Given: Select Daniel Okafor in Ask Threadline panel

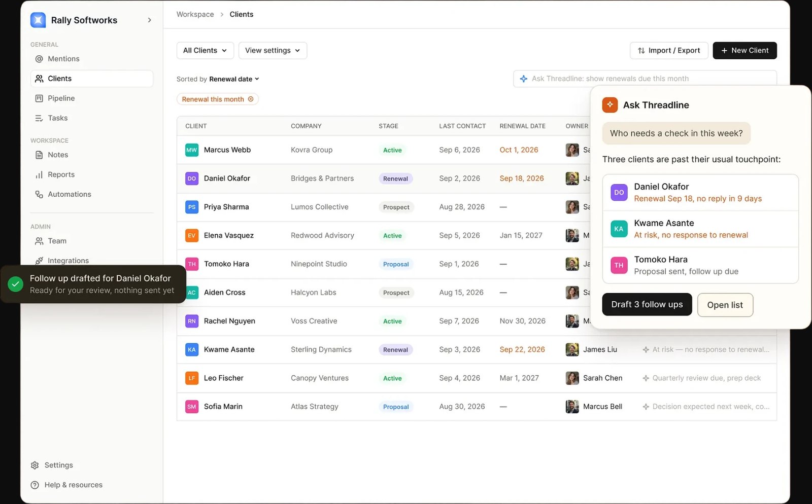Looking at the screenshot, I should [x=700, y=193].
